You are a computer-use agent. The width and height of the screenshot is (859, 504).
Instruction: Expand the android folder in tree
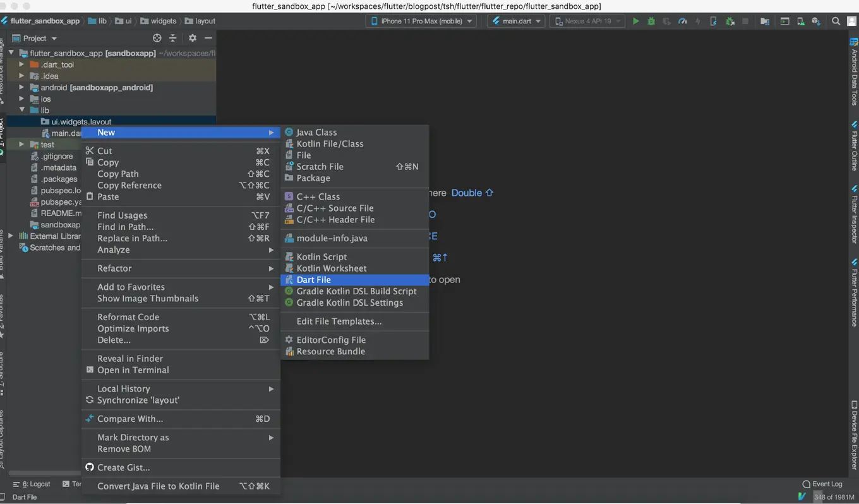click(22, 88)
